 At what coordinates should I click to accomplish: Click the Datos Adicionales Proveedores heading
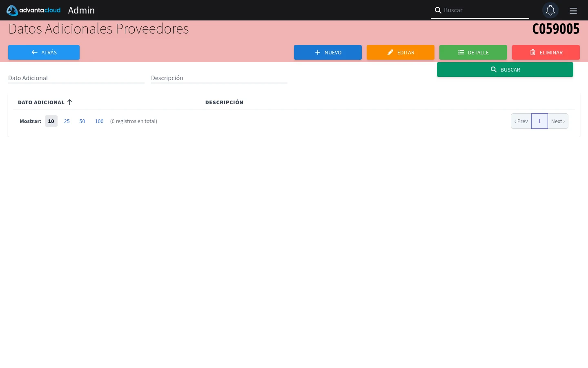[98, 29]
